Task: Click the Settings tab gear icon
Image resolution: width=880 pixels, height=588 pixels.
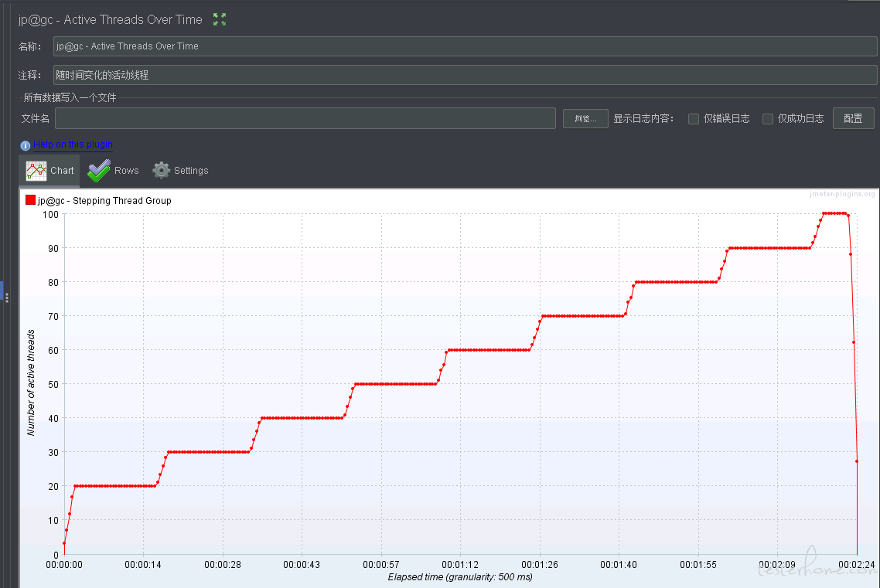Action: click(x=162, y=171)
